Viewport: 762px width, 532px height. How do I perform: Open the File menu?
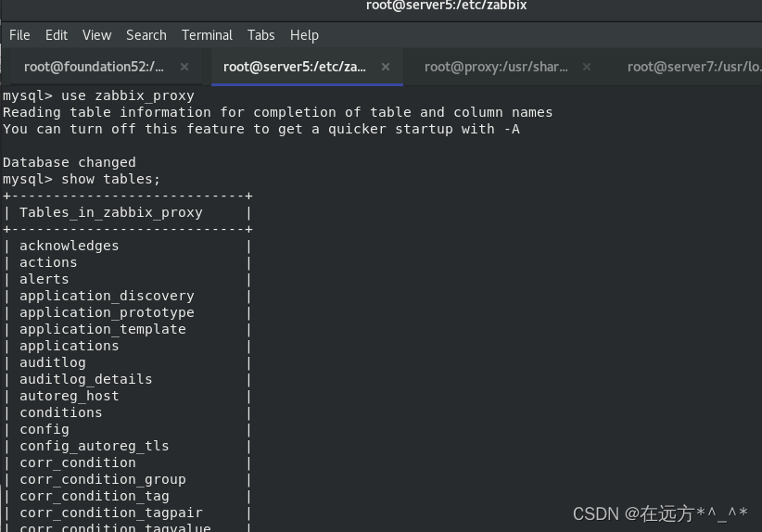19,35
